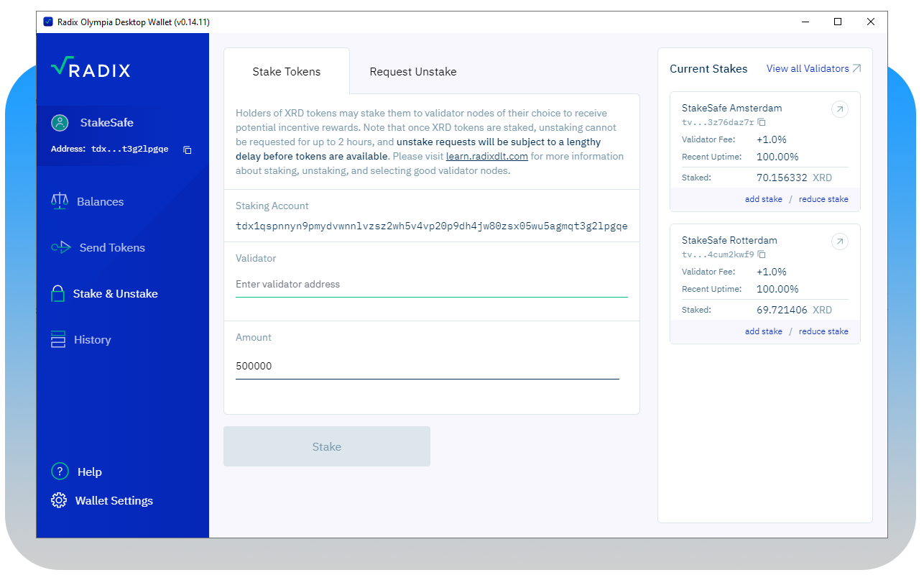Click the tv...4cum2kwf9 address text

(x=718, y=254)
